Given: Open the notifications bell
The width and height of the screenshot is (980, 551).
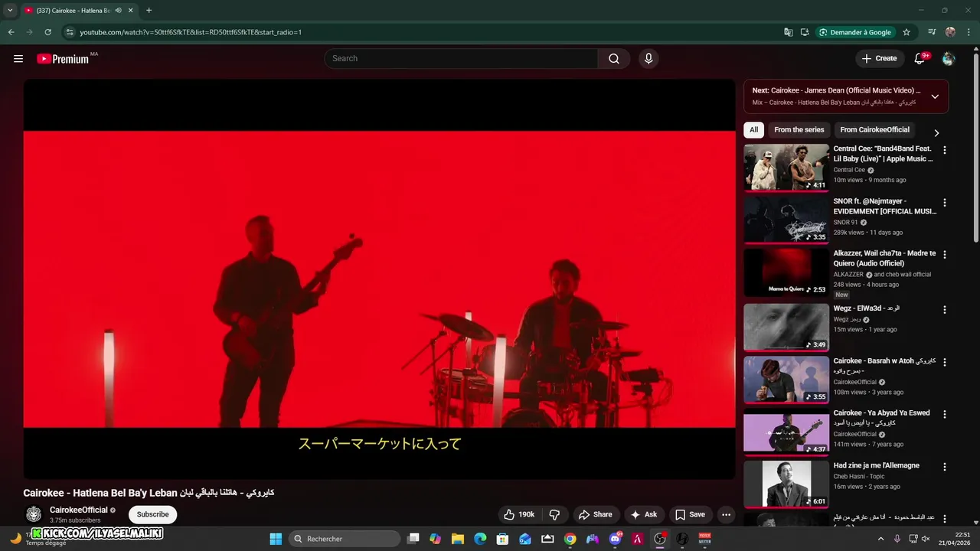Looking at the screenshot, I should pos(920,59).
